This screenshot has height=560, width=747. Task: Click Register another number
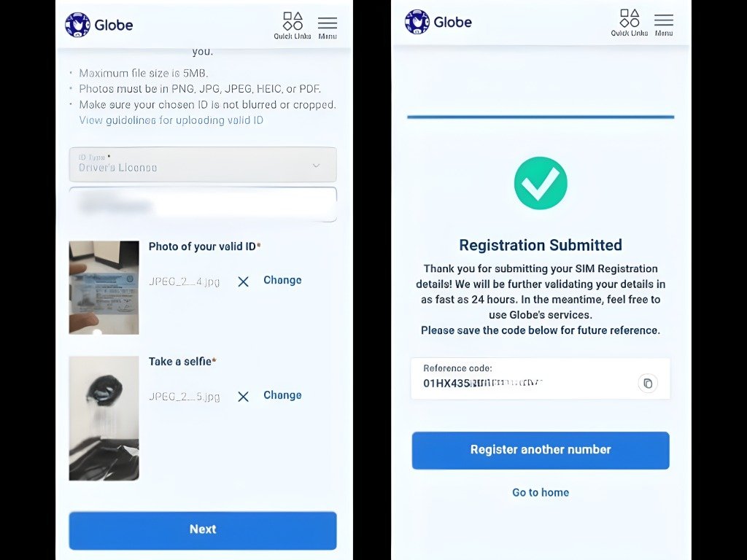(540, 450)
